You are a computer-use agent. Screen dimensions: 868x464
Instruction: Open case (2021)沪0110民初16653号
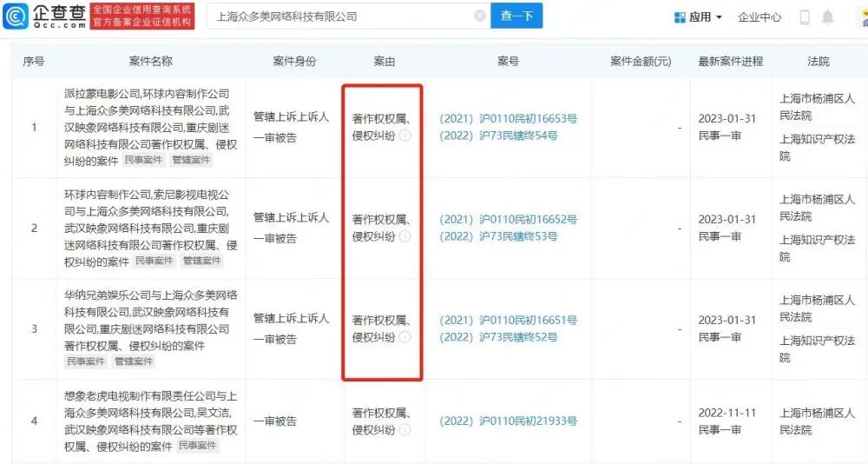point(508,119)
